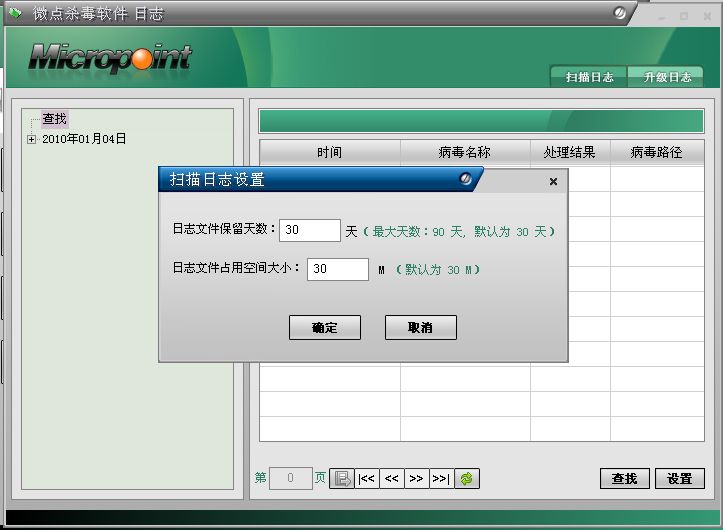Click the 微点杀毒软件 日志 window title
The image size is (723, 530).
98,13
